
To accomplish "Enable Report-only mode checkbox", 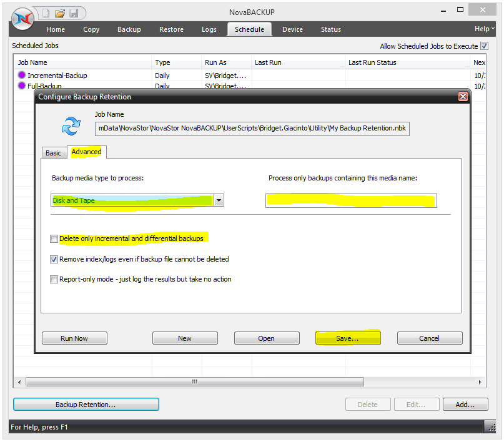I will click(54, 279).
